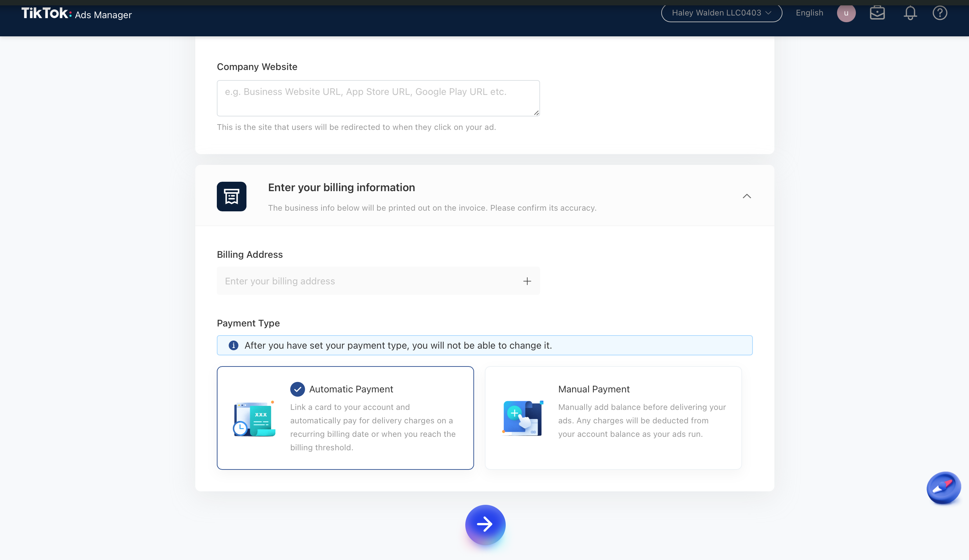Image resolution: width=969 pixels, height=560 pixels.
Task: Click the billing invoice section icon
Action: coord(232,197)
